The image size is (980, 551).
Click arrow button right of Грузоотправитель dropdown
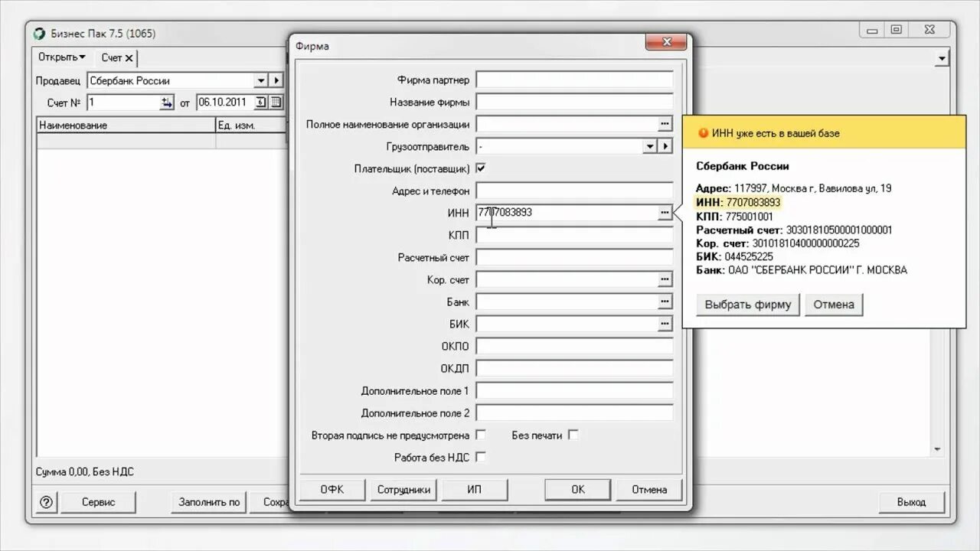[665, 146]
